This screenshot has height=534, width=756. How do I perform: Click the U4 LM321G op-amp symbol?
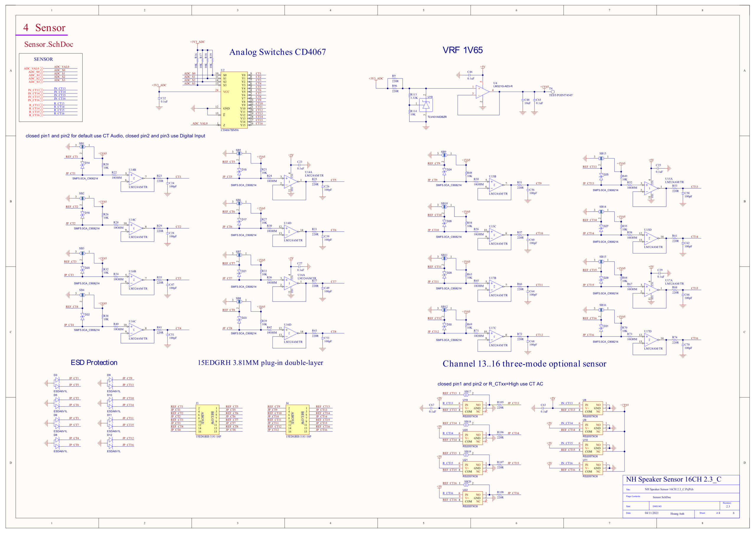coord(483,92)
